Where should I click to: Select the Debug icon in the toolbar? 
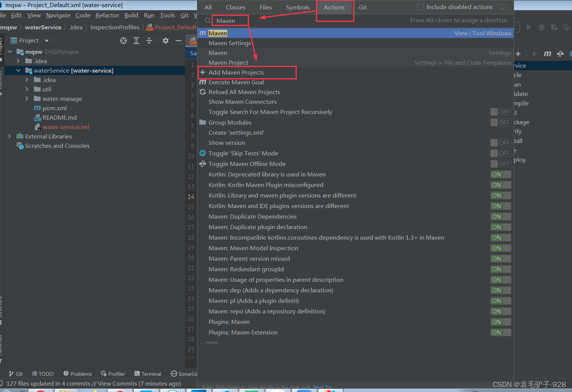pos(541,27)
